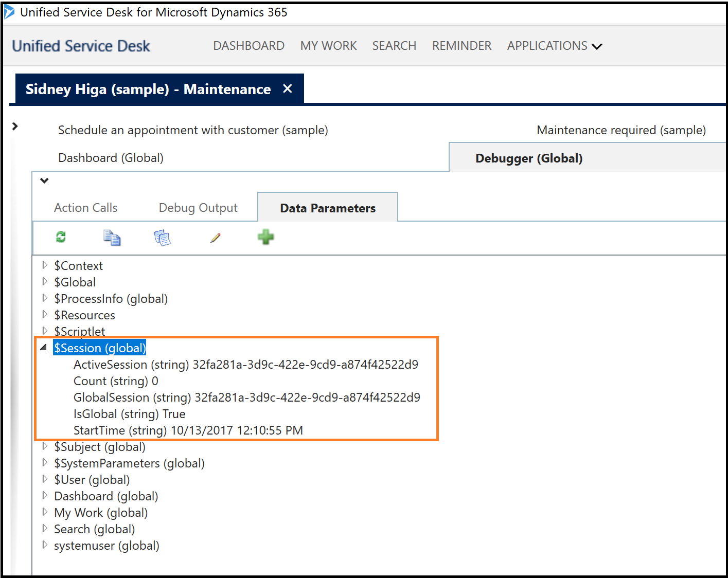Expand the $ProcessInfo (global) node
The image size is (728, 578).
click(45, 298)
